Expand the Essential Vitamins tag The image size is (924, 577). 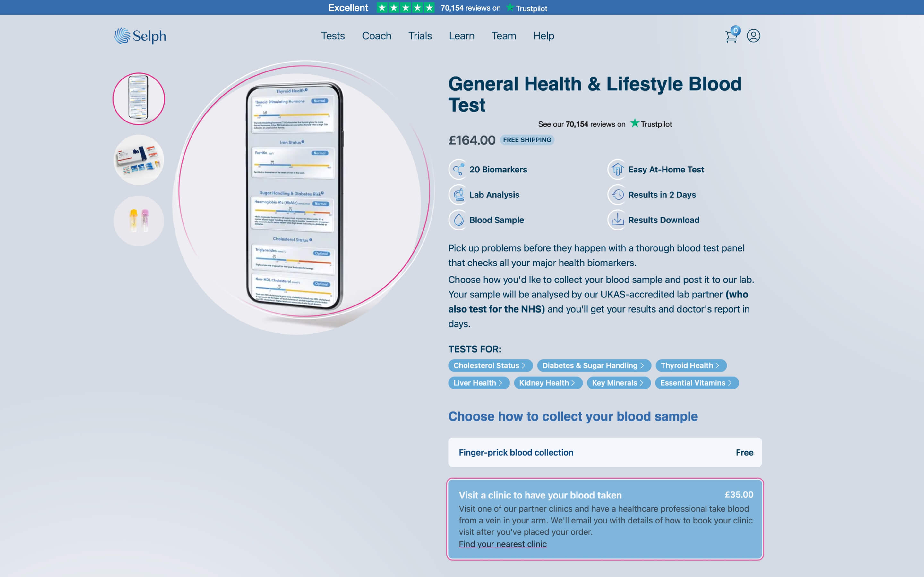[697, 383]
